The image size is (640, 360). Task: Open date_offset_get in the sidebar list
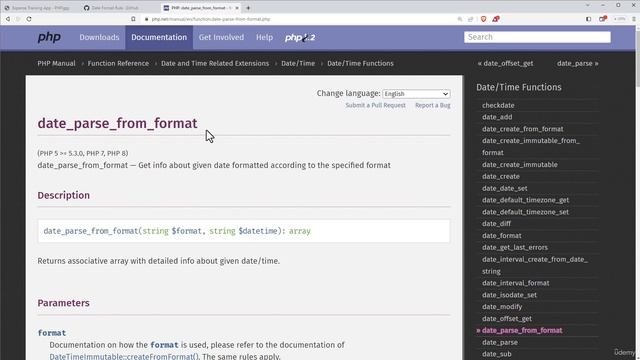click(507, 318)
